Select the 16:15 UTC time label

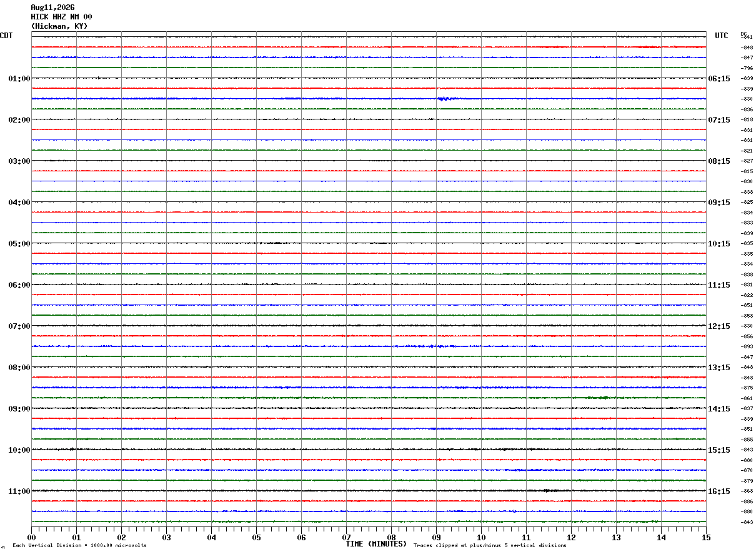pyautogui.click(x=719, y=491)
